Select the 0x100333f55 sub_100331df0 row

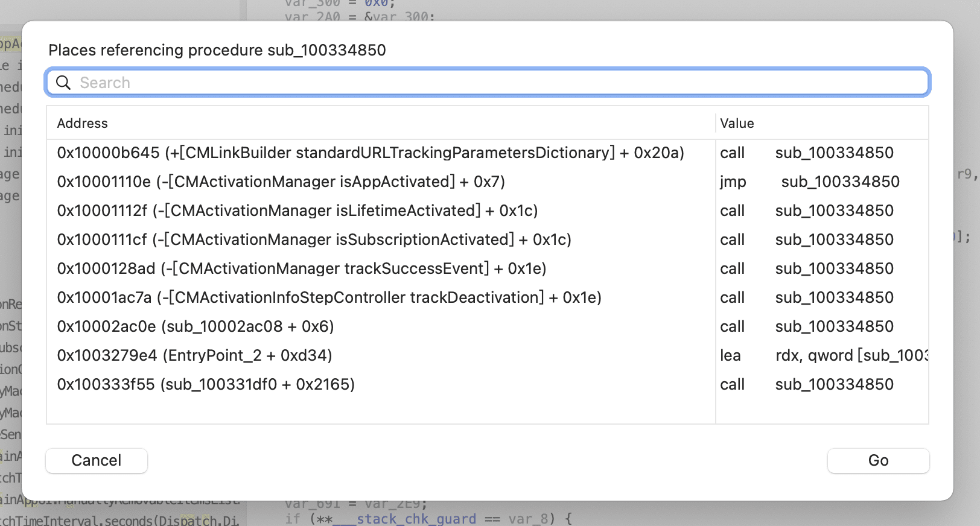click(488, 384)
